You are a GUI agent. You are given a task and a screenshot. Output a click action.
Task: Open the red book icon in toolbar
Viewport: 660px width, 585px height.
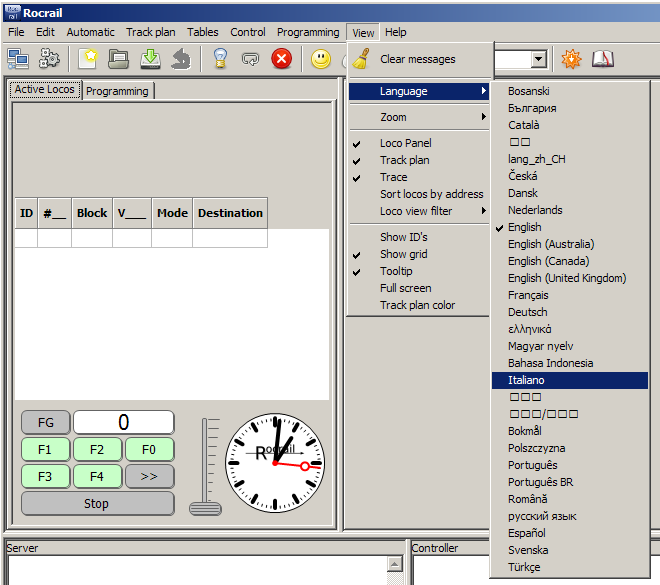click(x=602, y=59)
